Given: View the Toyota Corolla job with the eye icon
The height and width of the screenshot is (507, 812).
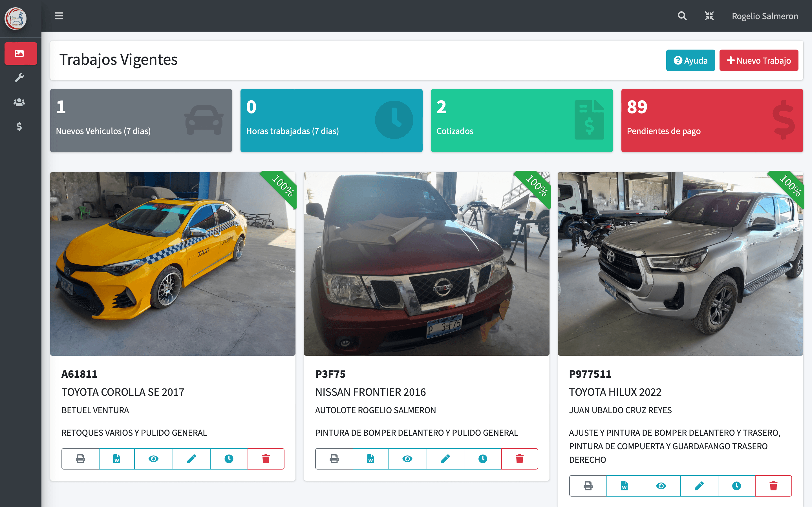Looking at the screenshot, I should [153, 459].
